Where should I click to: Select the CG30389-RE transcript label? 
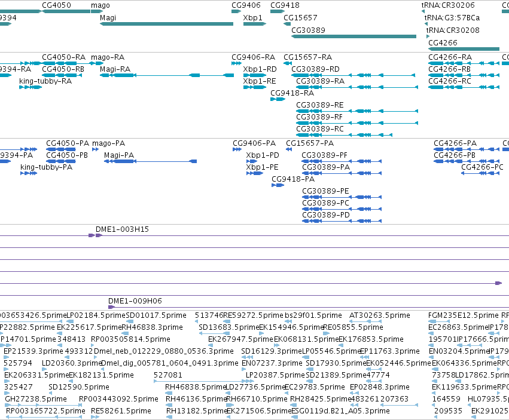click(x=320, y=105)
